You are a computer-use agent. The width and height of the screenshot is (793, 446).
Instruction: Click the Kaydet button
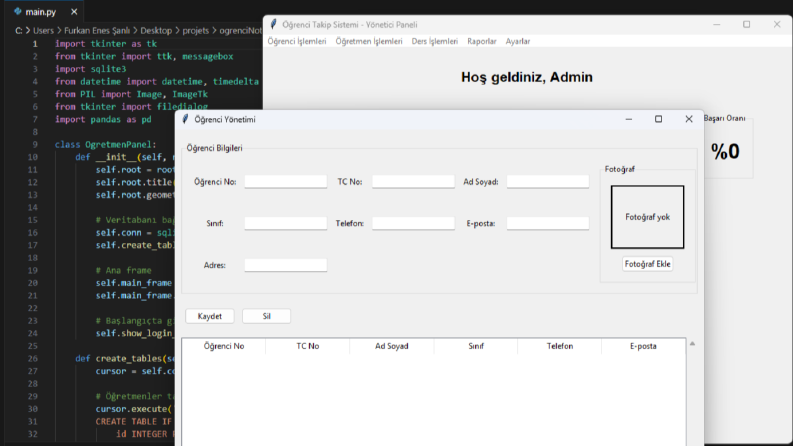point(209,316)
